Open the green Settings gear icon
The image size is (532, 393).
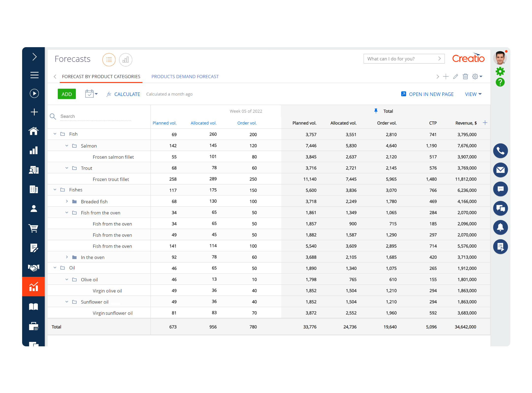tap(500, 71)
